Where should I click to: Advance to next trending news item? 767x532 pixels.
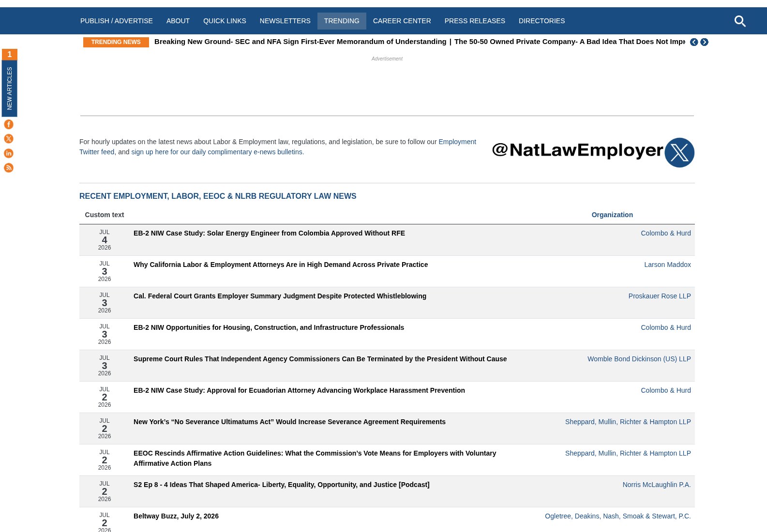pos(705,42)
